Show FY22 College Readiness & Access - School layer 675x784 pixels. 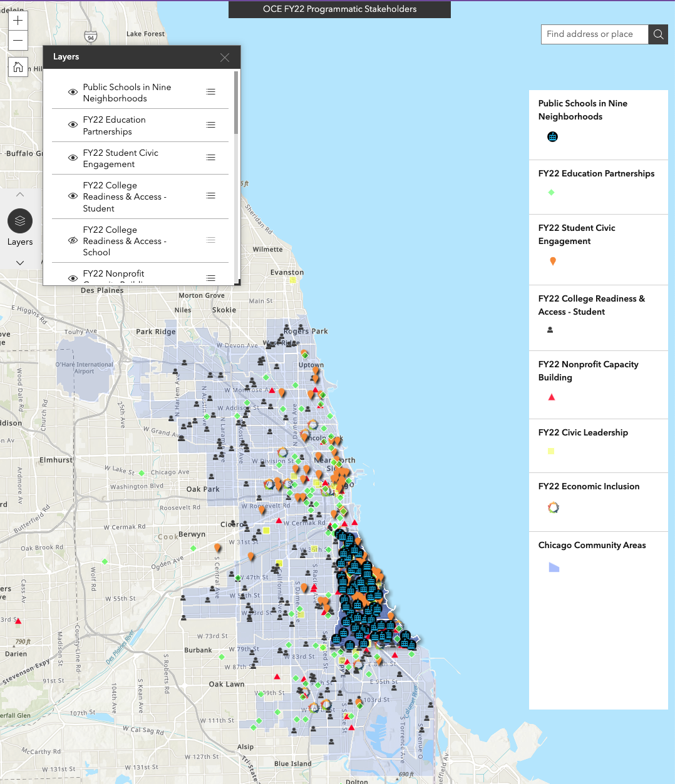click(73, 240)
